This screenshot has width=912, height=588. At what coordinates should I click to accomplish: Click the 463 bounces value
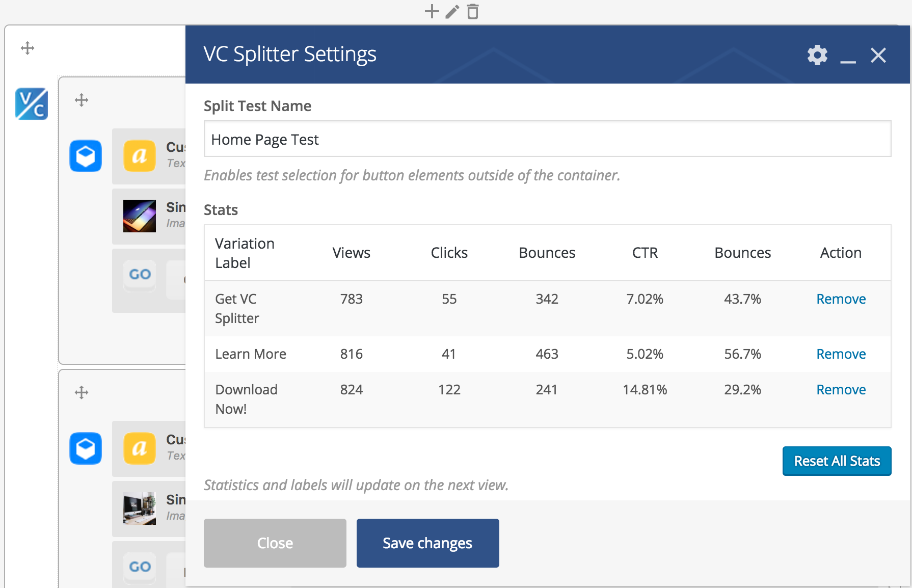tap(547, 354)
